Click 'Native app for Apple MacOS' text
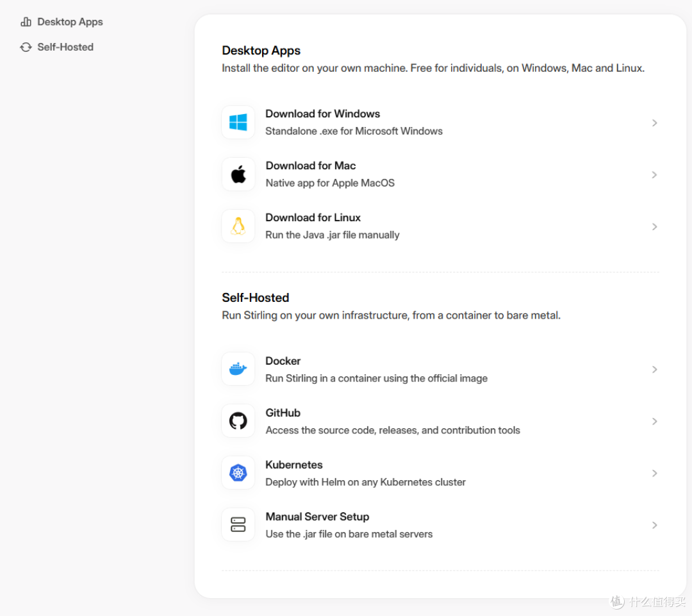This screenshot has height=616, width=692. (x=330, y=183)
